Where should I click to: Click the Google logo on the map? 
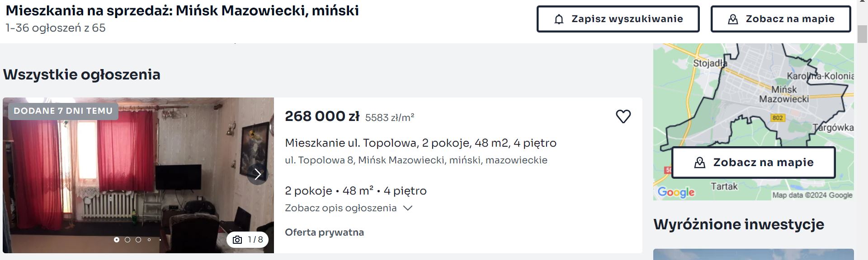click(x=676, y=192)
